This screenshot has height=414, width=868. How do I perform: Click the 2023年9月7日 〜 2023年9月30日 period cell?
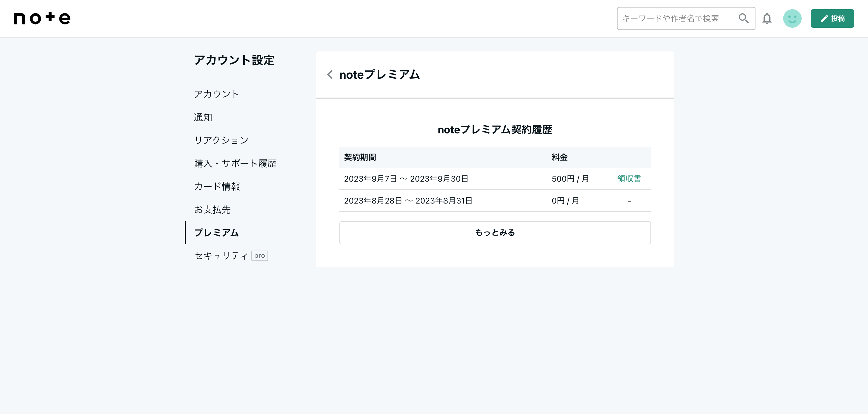click(406, 179)
